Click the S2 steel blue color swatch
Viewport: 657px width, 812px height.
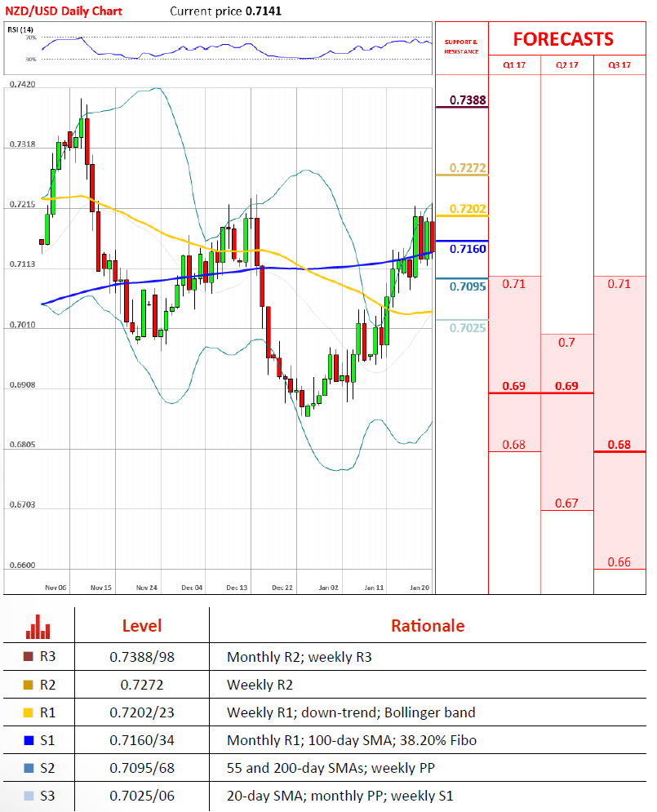[29, 768]
